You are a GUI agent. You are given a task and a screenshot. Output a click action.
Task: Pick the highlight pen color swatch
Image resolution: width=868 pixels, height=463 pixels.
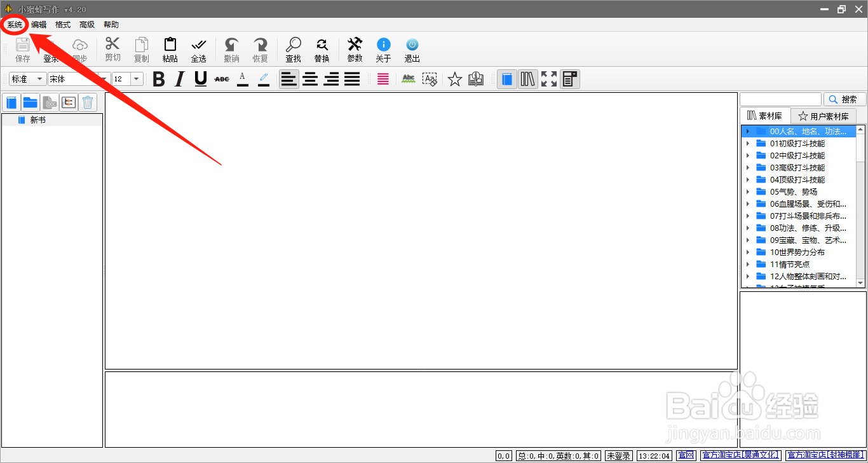(264, 79)
